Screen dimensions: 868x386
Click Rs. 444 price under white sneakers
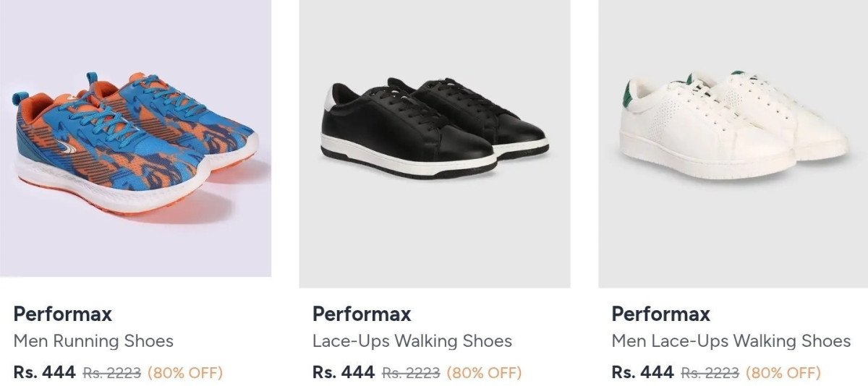tap(642, 373)
